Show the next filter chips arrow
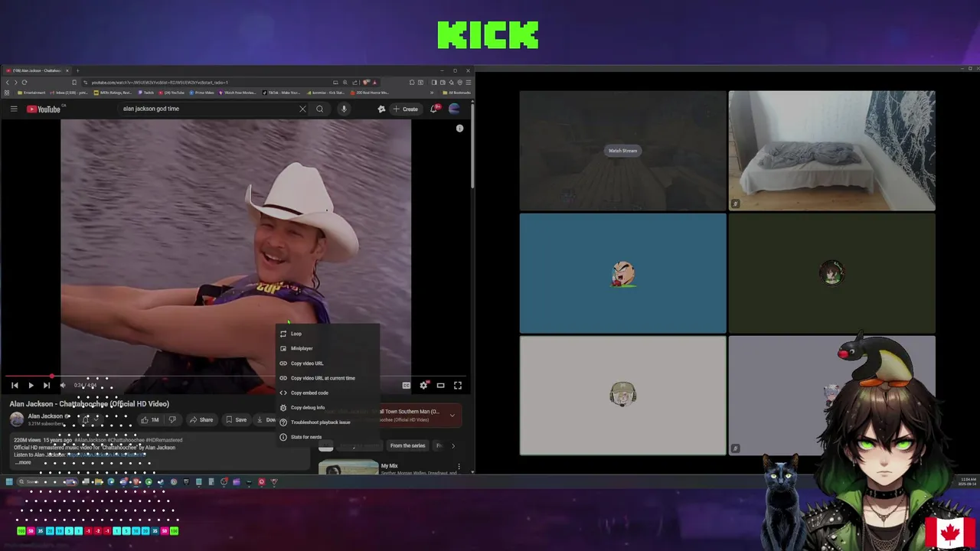This screenshot has height=551, width=980. (x=452, y=445)
